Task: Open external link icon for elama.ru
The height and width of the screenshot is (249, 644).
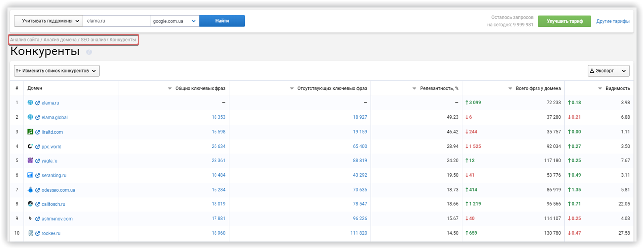Action: tap(37, 103)
